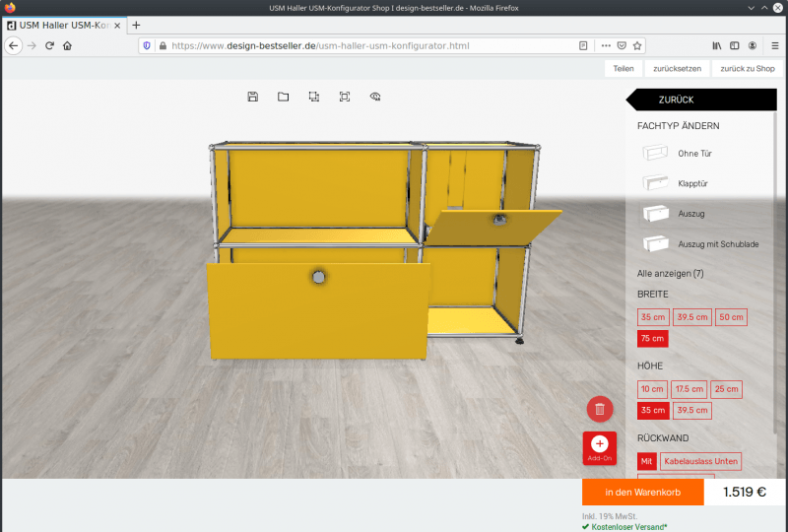This screenshot has width=788, height=532.
Task: Go to Firefox home page icon
Action: coord(67,45)
